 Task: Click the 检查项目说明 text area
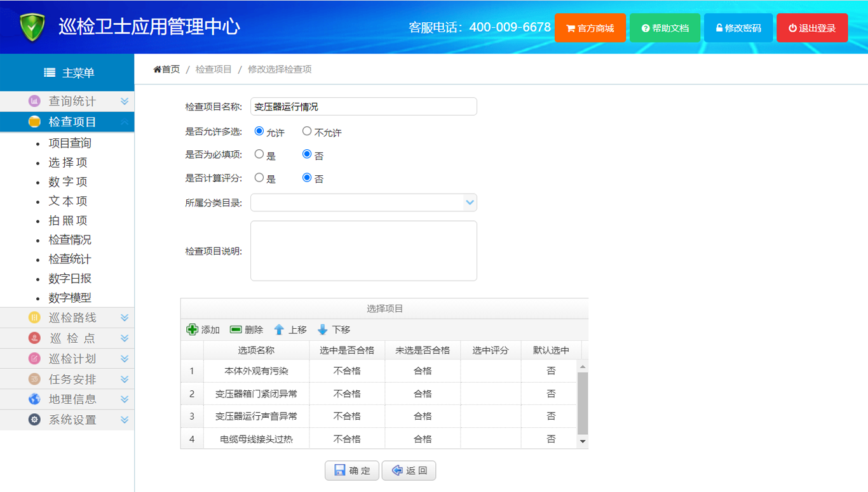[x=363, y=251]
